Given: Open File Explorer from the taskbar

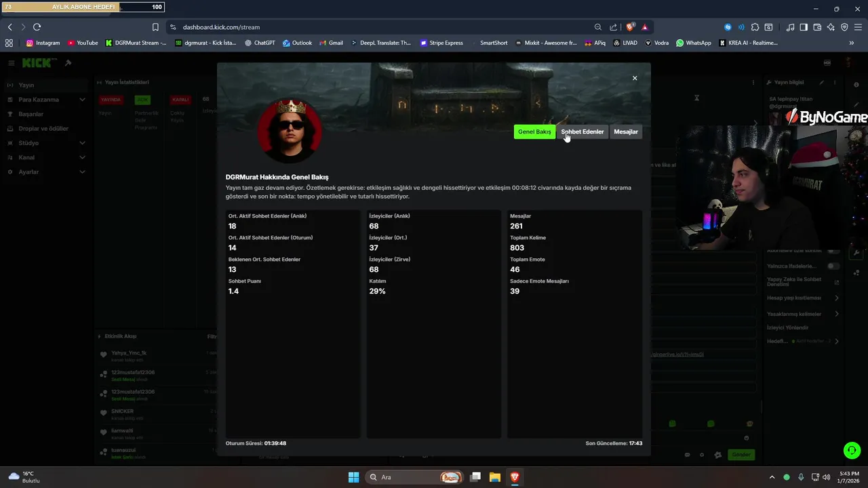Looking at the screenshot, I should [x=495, y=477].
